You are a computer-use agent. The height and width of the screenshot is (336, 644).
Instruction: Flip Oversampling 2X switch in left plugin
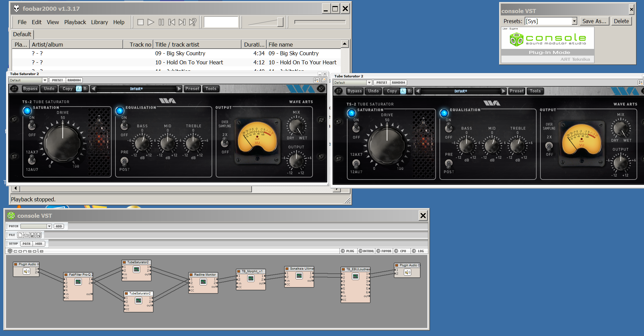pyautogui.click(x=225, y=143)
